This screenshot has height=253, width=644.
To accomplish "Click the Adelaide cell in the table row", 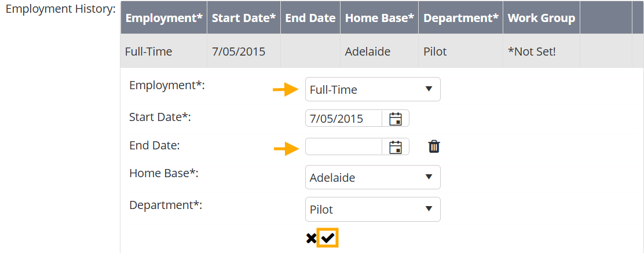I will 368,52.
